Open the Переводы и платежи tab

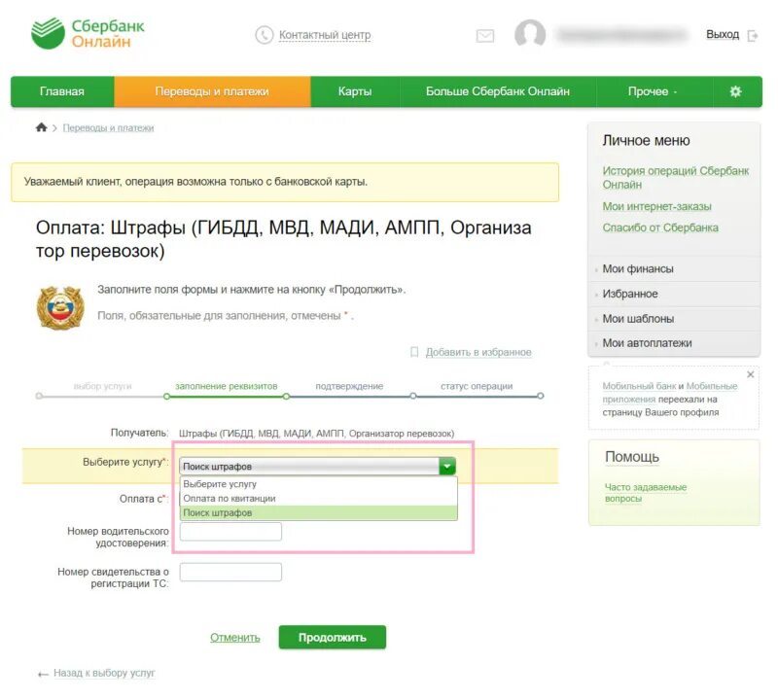[x=212, y=91]
